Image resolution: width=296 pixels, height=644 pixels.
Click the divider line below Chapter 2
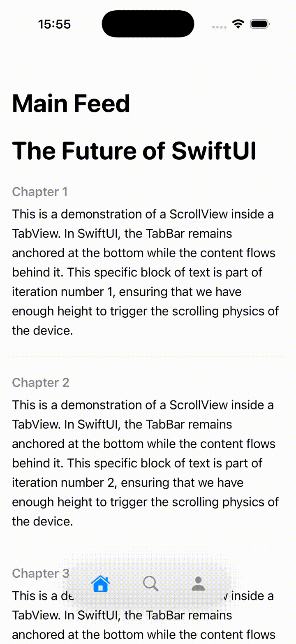point(148,547)
